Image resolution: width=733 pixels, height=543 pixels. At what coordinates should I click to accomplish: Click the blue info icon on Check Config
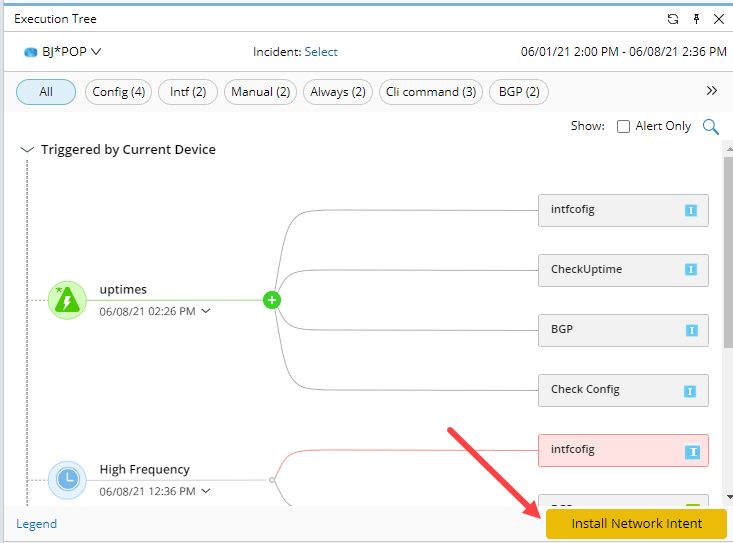[690, 390]
